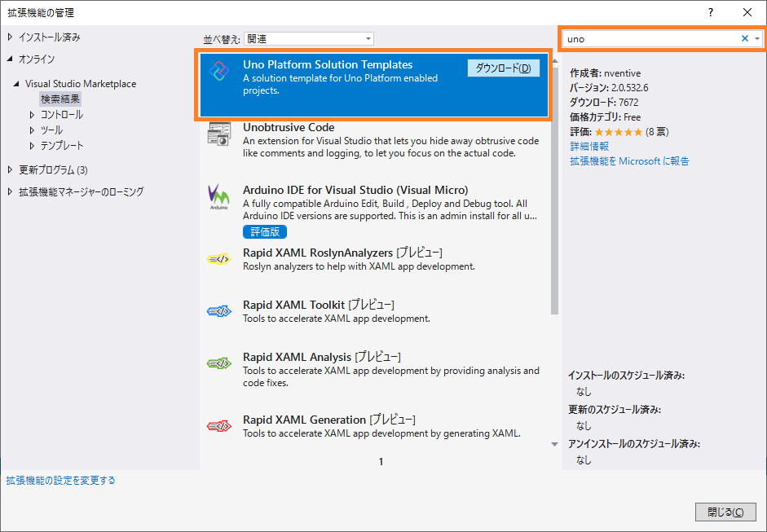Click the ダウンロード button
The image size is (767, 532).
tap(503, 68)
